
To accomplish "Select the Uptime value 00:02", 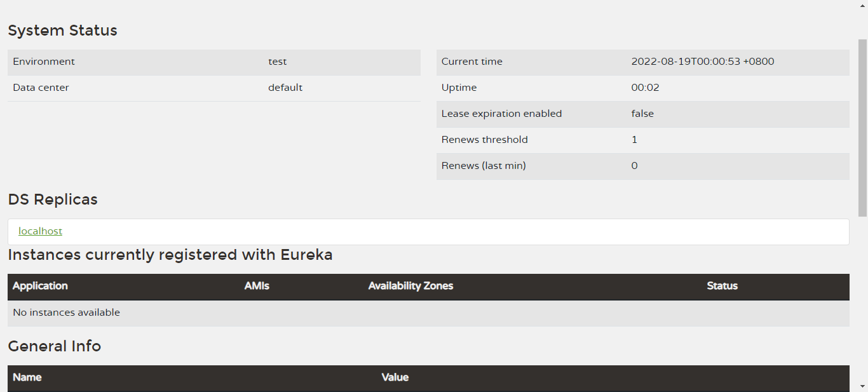I will click(645, 88).
